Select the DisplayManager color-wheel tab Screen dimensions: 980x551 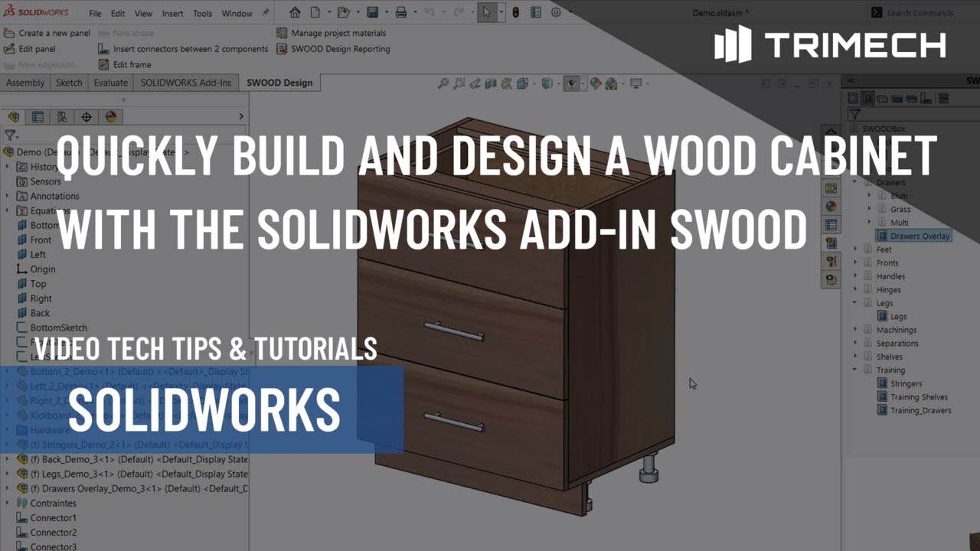[x=111, y=117]
